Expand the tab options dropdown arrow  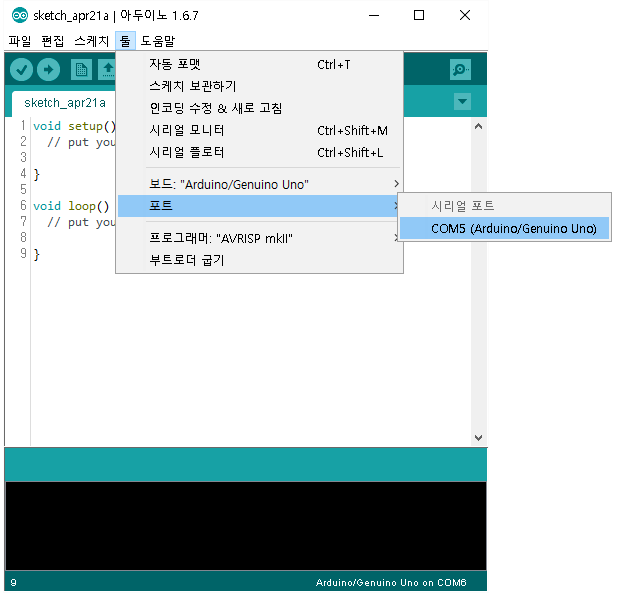coord(462,101)
